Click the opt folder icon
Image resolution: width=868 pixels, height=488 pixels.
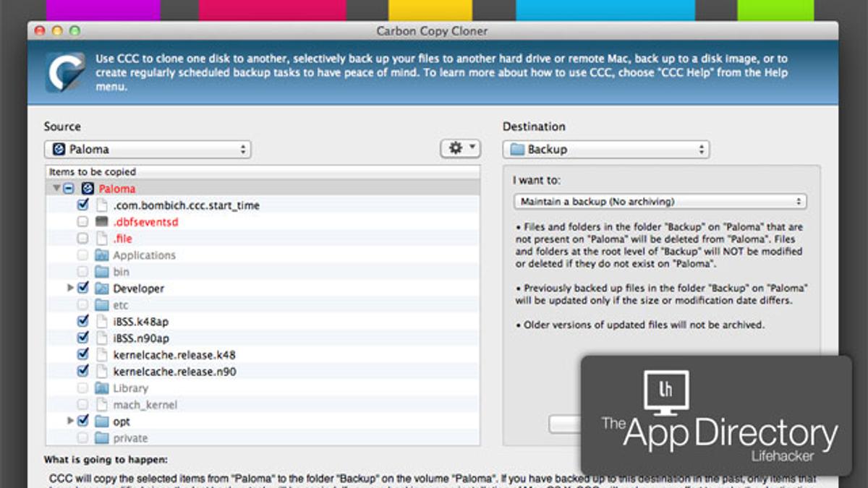pos(101,421)
